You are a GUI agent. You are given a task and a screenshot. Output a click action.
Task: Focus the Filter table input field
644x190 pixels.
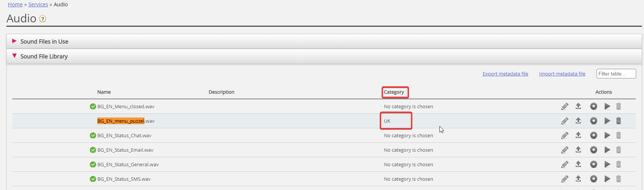pos(616,74)
